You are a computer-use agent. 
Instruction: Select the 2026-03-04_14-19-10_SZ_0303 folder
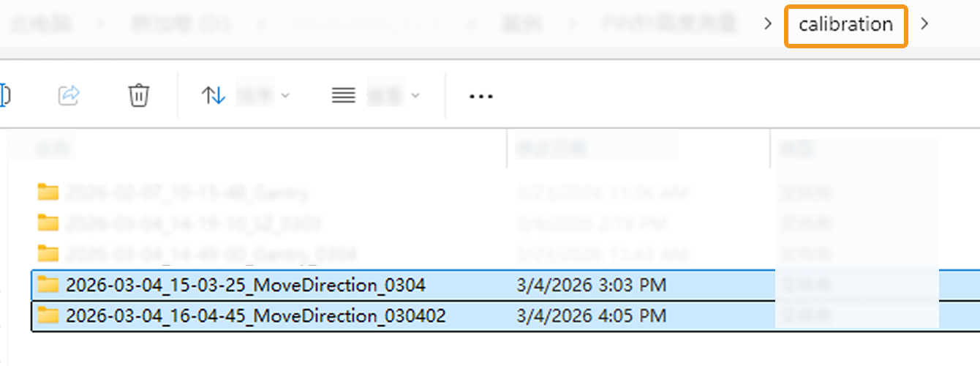click(193, 223)
